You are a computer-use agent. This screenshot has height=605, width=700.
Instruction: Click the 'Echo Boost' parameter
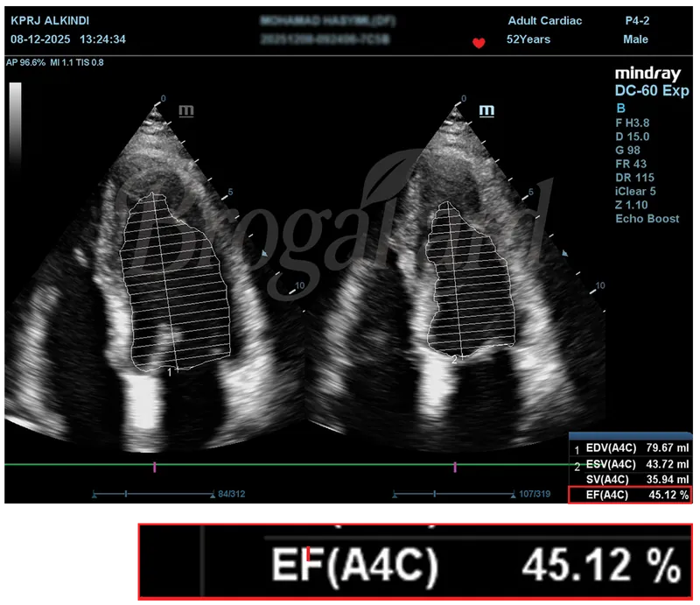click(x=647, y=219)
